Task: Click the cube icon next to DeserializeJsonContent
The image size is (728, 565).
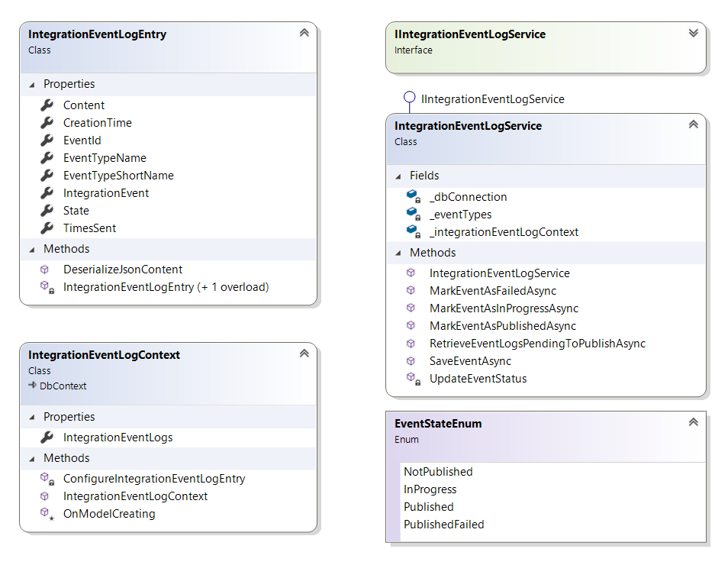Action: tap(45, 270)
